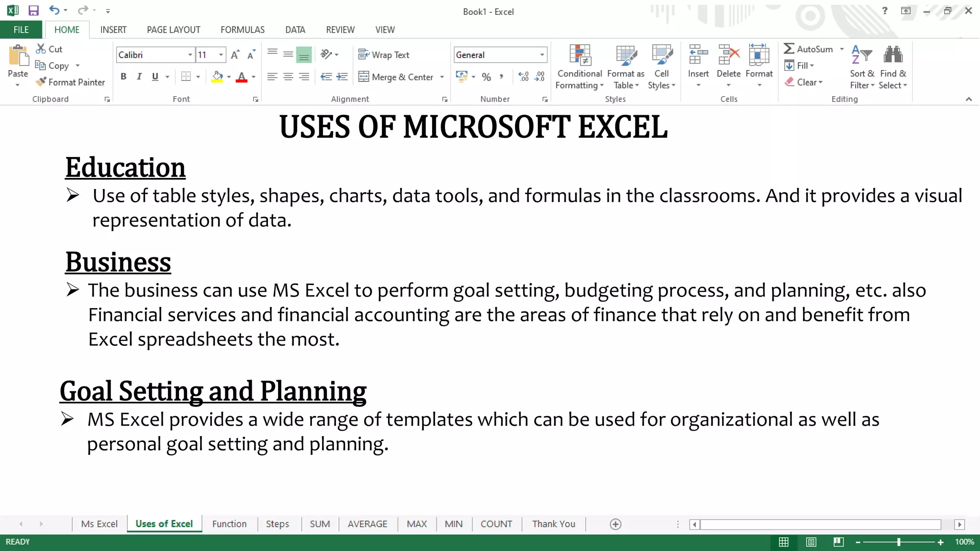Toggle Middle Align
The image size is (980, 551).
pos(288,55)
